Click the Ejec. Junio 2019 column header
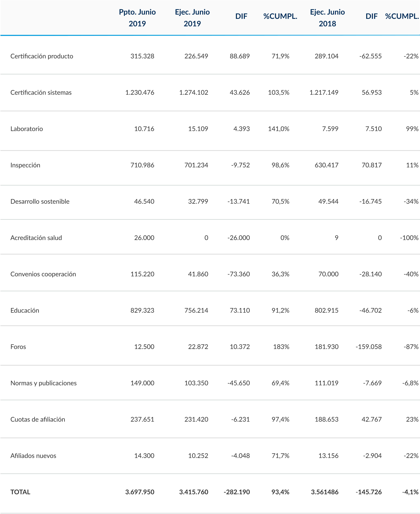420x514 pixels. 192,18
